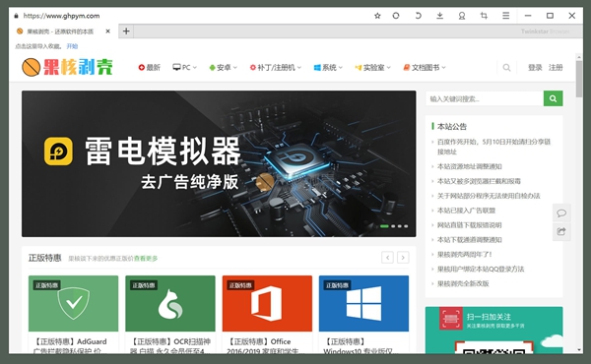This screenshot has height=364, width=591.
Task: Click the 扫一扫加关注 QR banner
Action: (493, 331)
